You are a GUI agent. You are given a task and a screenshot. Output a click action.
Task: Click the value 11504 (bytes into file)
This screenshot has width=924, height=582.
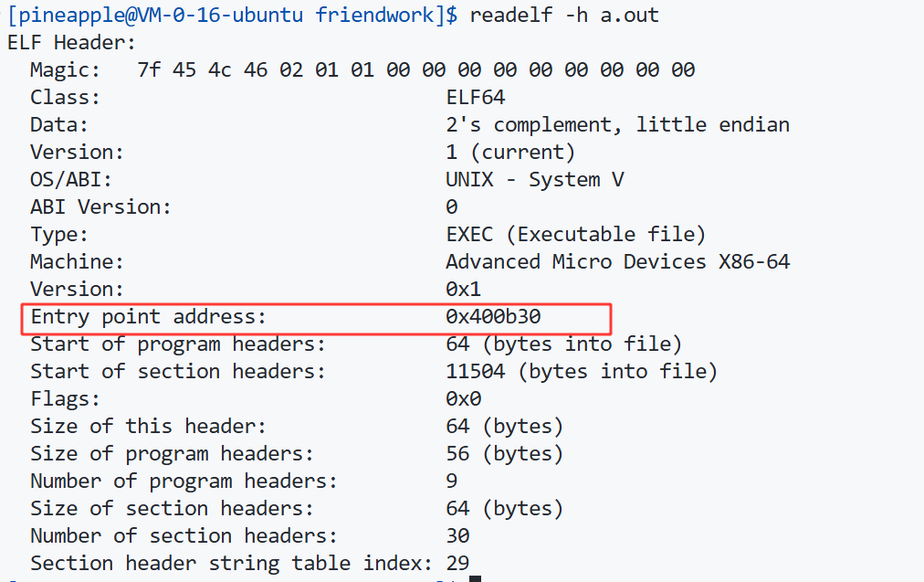pyautogui.click(x=582, y=372)
